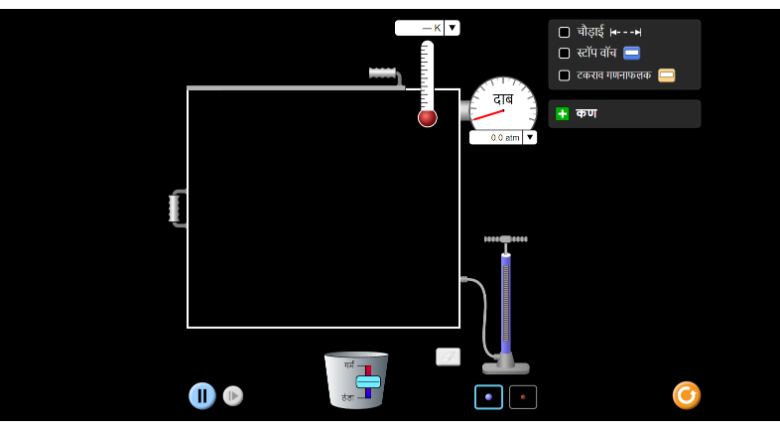The width and height of the screenshot is (780, 430).
Task: Click the blue stopwatch icon
Action: 631,53
